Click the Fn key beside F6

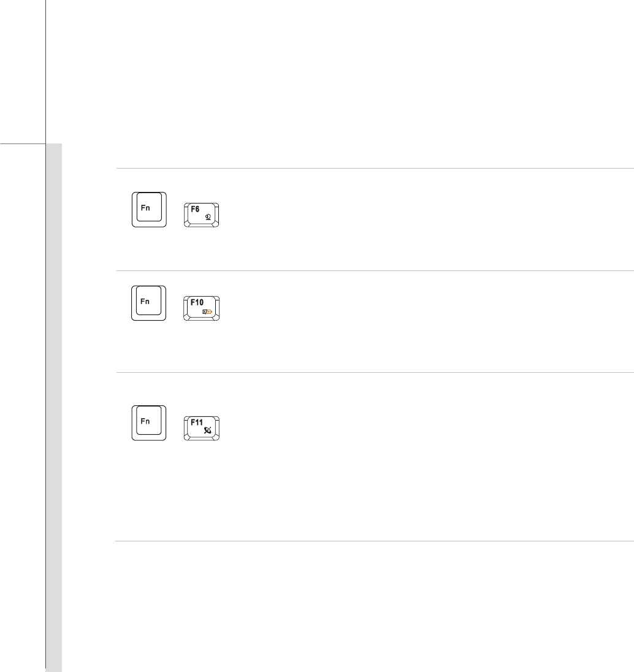(x=149, y=210)
